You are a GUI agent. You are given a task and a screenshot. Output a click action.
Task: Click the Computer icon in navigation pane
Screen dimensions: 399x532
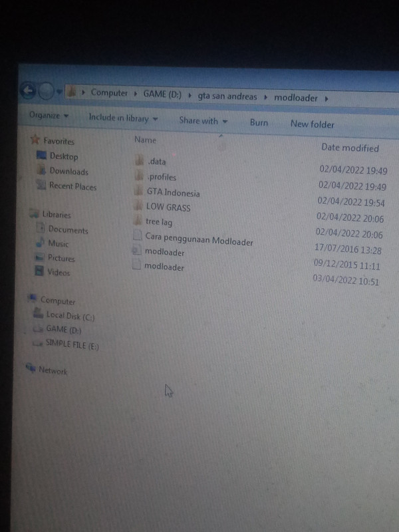(32, 299)
